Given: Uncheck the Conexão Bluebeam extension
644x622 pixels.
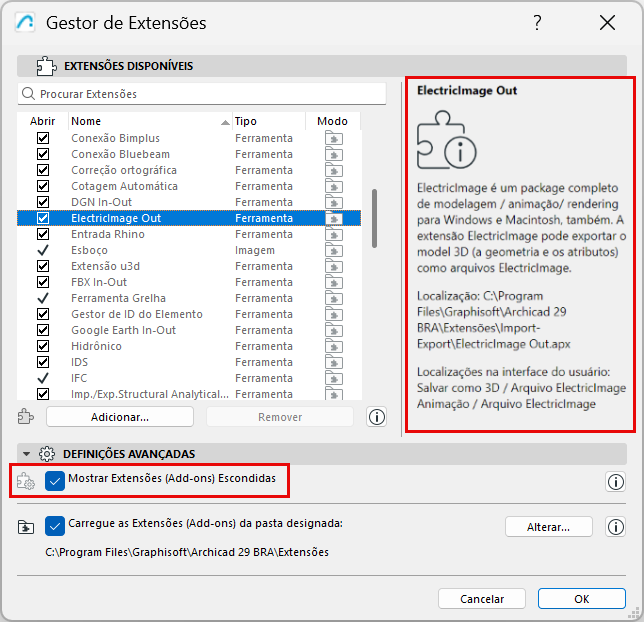Looking at the screenshot, I should pyautogui.click(x=43, y=154).
